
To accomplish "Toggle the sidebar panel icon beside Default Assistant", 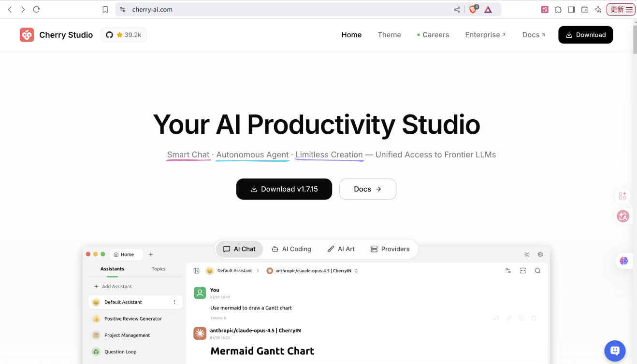I will pos(196,271).
